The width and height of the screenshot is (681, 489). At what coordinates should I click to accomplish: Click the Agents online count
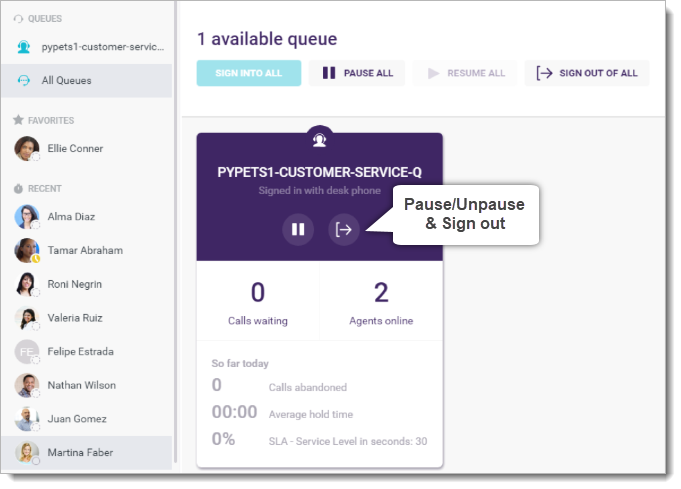[381, 292]
